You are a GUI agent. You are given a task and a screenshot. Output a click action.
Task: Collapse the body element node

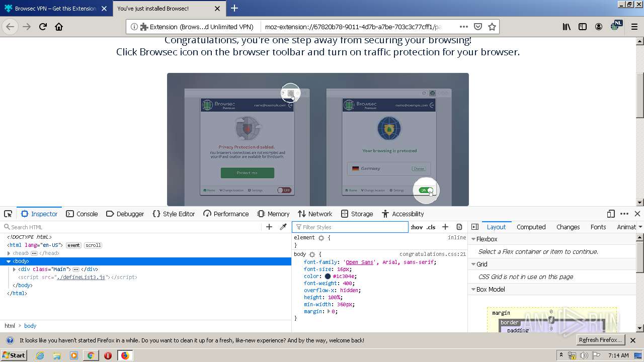pos(9,261)
